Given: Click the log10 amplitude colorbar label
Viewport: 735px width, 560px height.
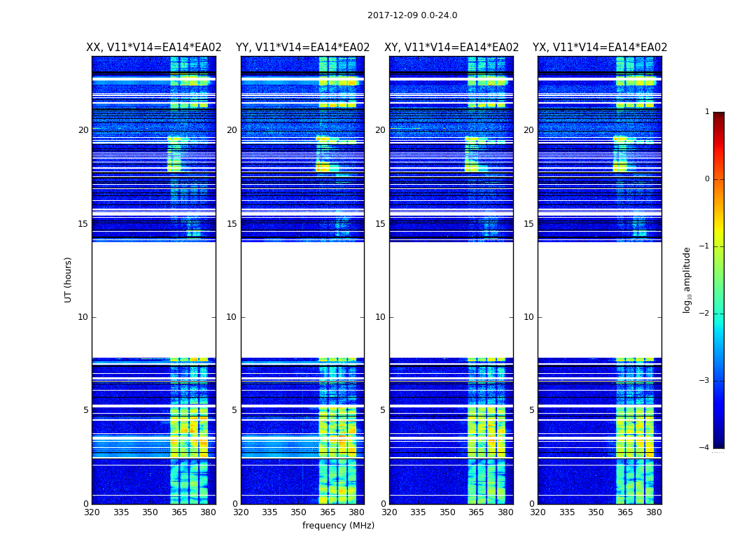Looking at the screenshot, I should click(x=687, y=279).
